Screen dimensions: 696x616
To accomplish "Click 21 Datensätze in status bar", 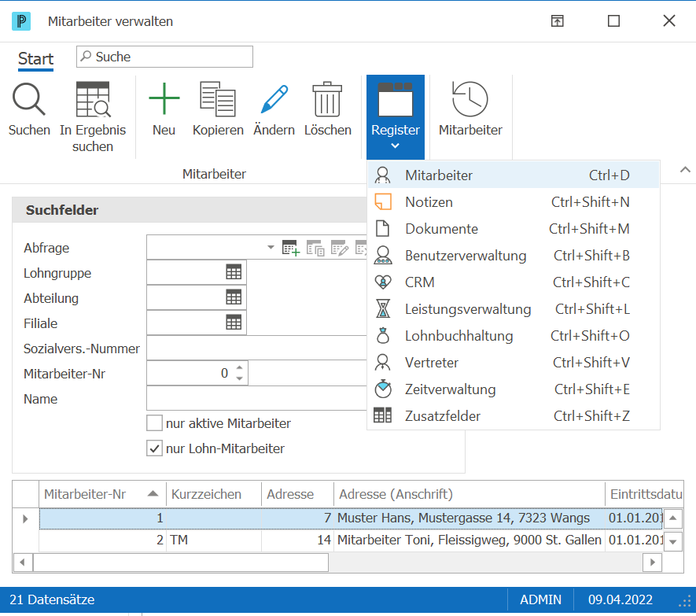I will click(52, 599).
